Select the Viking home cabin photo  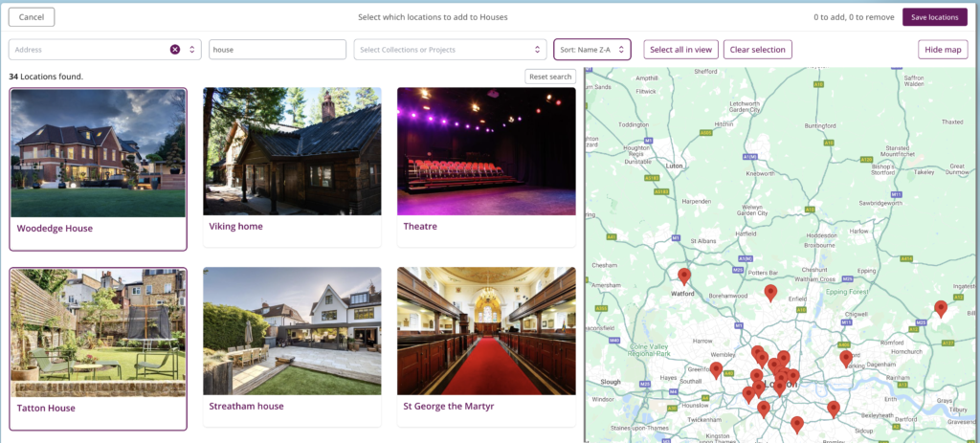tap(292, 151)
